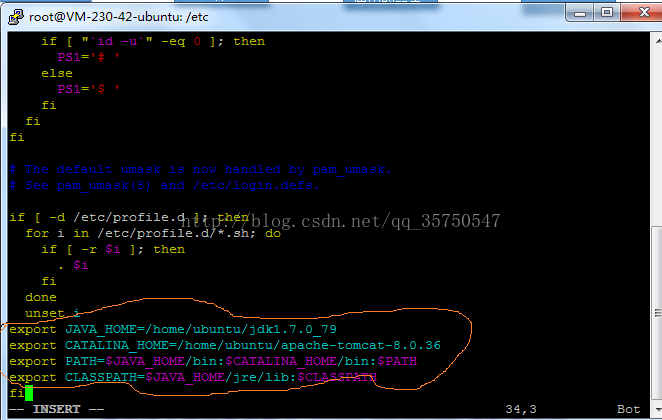
Task: Click the line 'export JAVA_HOME=/home/ubuntu/jdk1.7.0_79'
Action: (173, 329)
